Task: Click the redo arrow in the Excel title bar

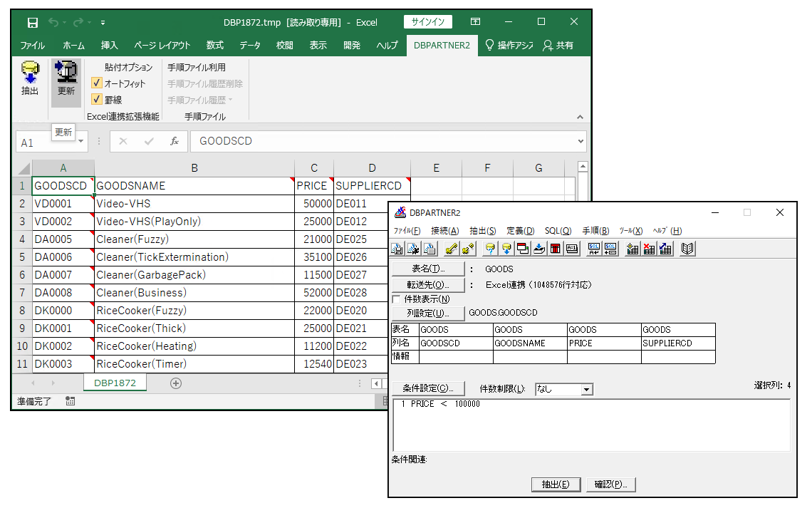Action: (78, 22)
